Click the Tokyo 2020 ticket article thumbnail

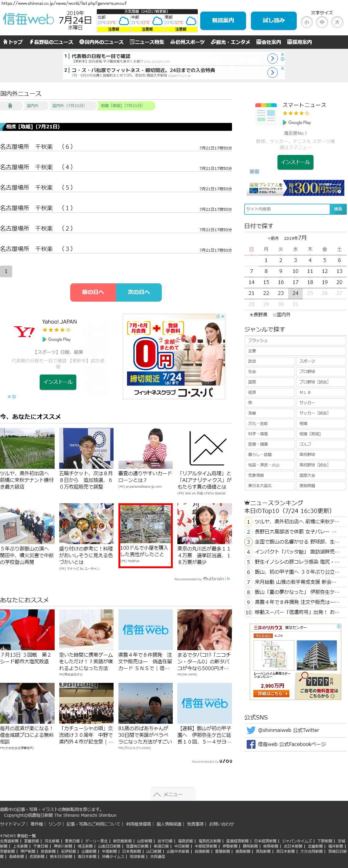coord(86,448)
